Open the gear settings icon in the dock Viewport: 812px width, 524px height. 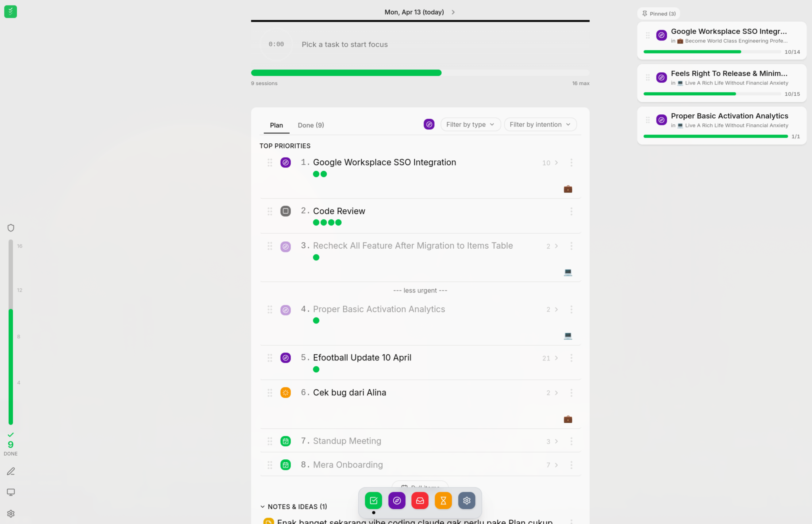467,501
